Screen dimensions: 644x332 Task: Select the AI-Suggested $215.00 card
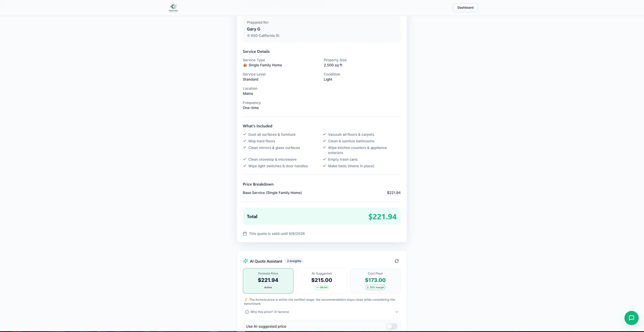322,281
